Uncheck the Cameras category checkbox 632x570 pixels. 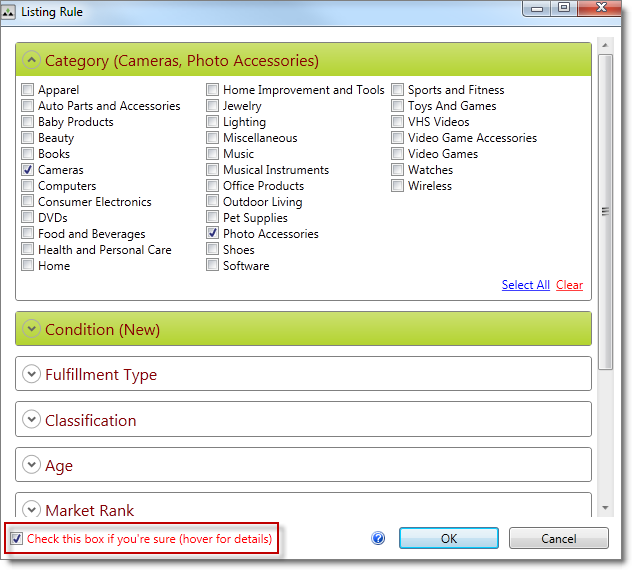[x=28, y=170]
